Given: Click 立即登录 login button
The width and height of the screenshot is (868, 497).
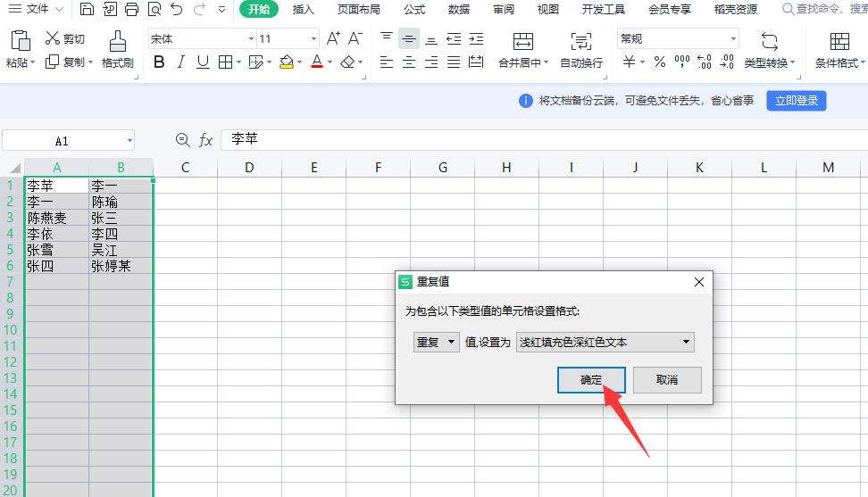Looking at the screenshot, I should tap(796, 101).
